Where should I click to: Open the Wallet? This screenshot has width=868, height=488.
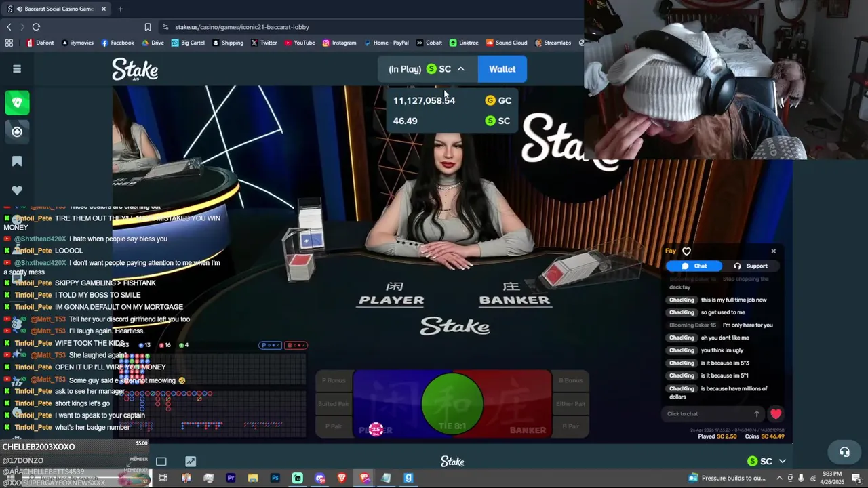502,69
